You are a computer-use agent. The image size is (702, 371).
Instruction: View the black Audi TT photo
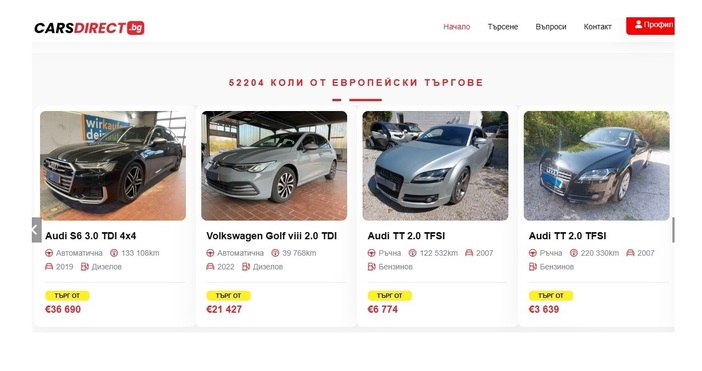coord(596,166)
